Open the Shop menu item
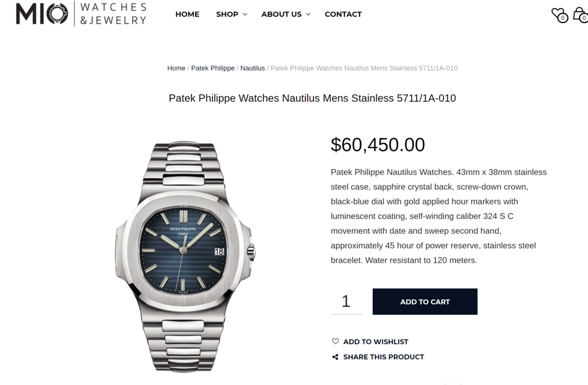This screenshot has width=588, height=385. click(x=227, y=14)
